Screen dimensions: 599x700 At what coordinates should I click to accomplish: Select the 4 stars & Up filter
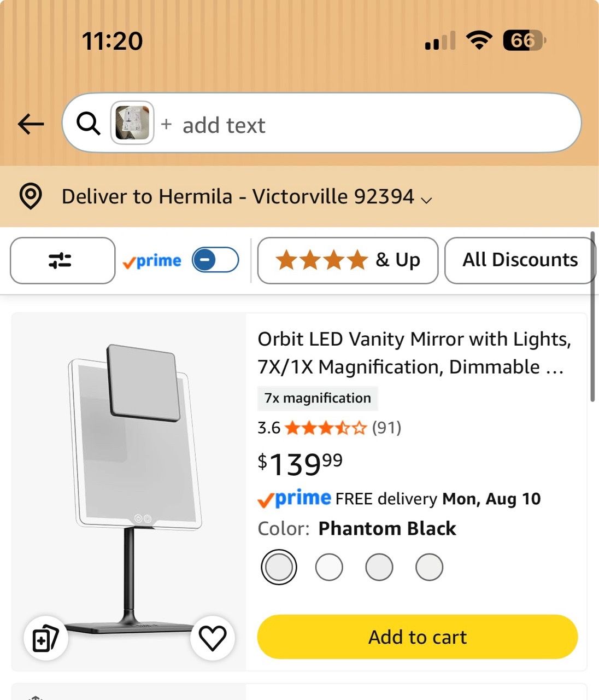tap(348, 260)
